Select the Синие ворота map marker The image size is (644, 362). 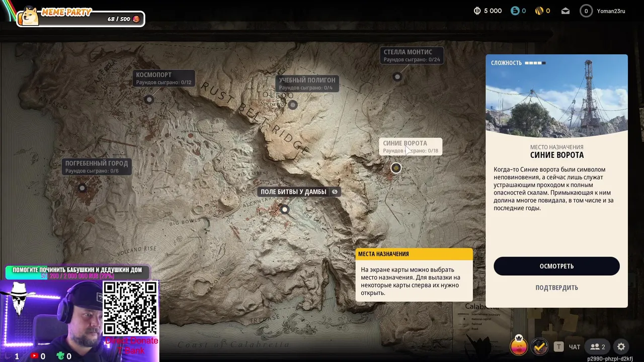(396, 168)
